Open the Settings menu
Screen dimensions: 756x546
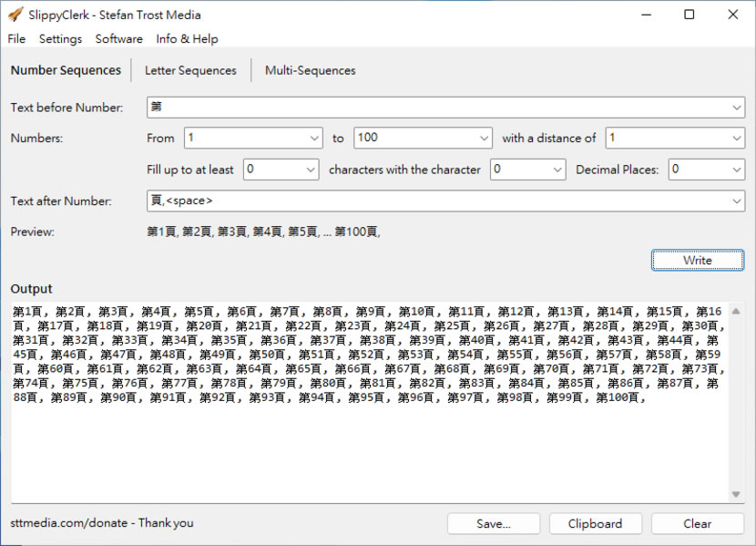click(x=60, y=39)
